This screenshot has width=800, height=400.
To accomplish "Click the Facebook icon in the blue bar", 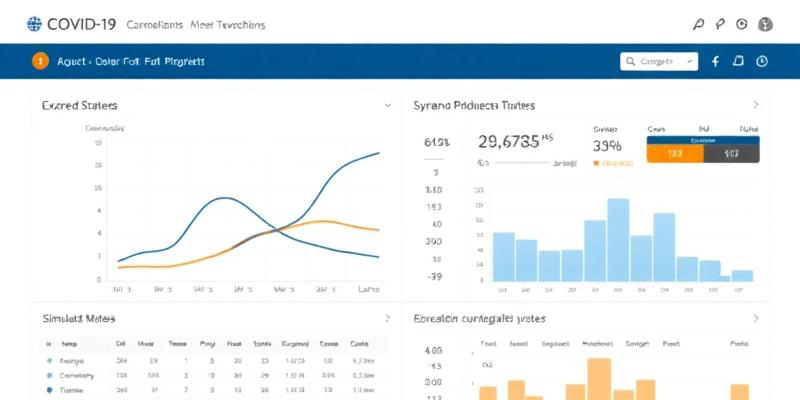I will [x=715, y=62].
